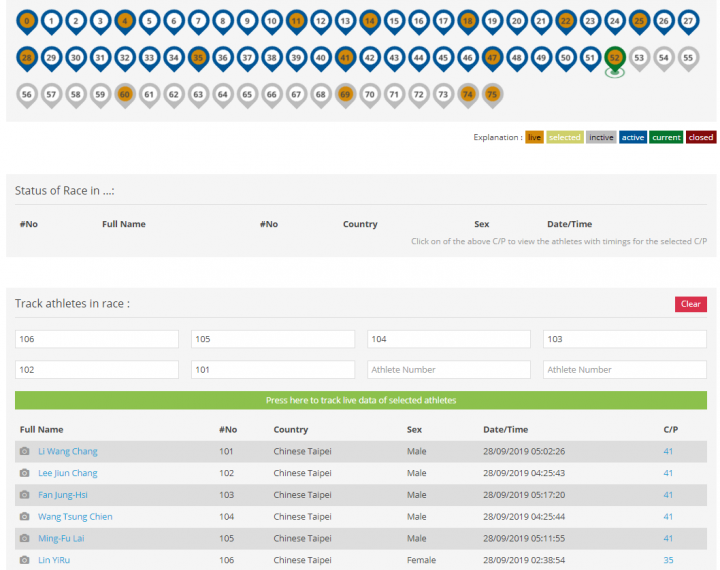Click camera icon for Lin YiRu

(24, 560)
